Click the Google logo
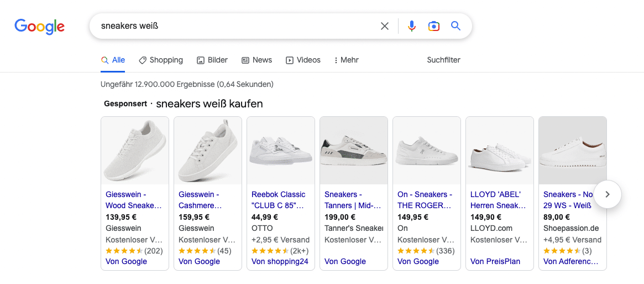The width and height of the screenshot is (644, 284). pos(39,26)
